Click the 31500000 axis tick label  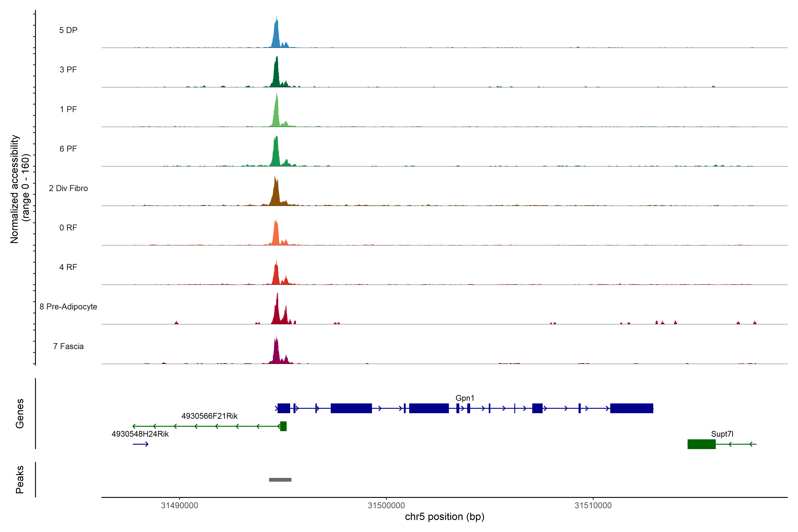point(386,505)
